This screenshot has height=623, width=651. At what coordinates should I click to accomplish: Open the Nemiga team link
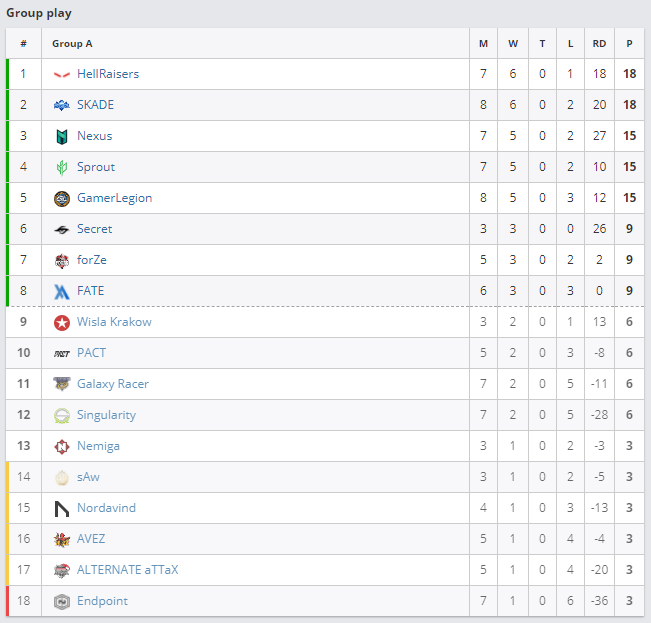pos(98,446)
